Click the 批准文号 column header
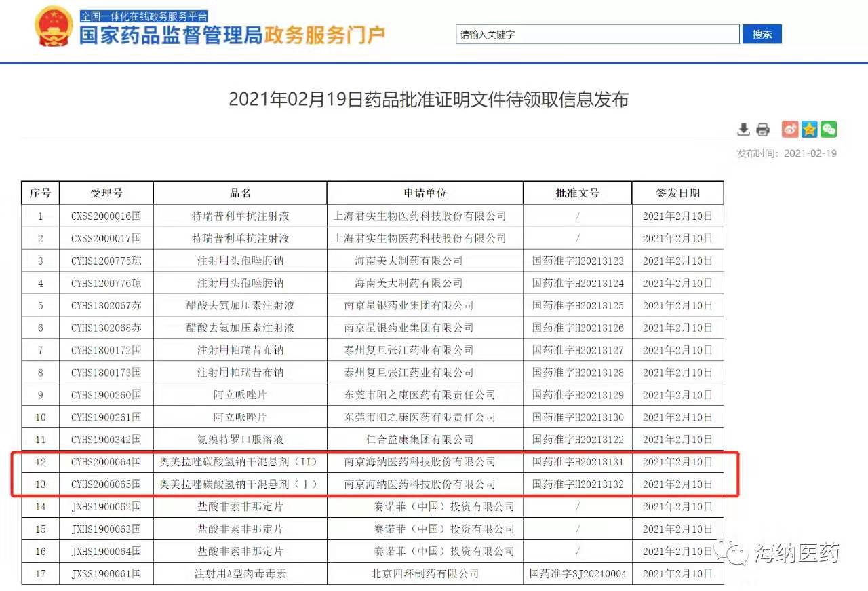The image size is (868, 591). 578,193
